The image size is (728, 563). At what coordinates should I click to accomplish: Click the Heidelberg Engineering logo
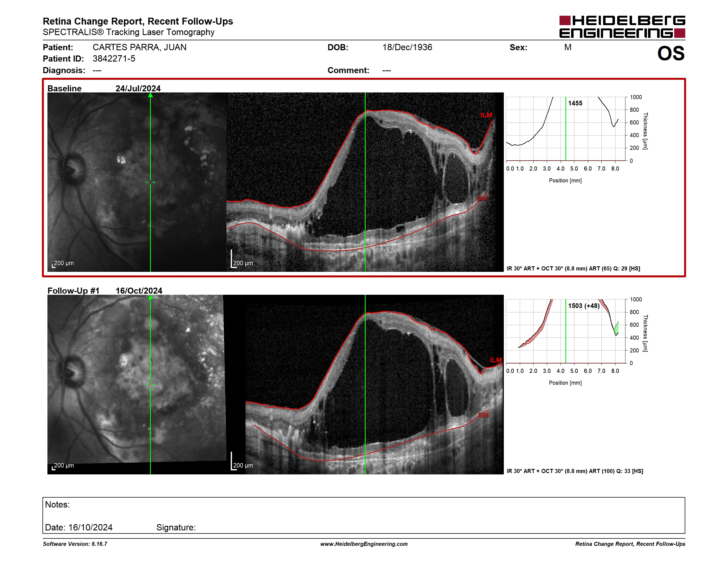click(622, 27)
